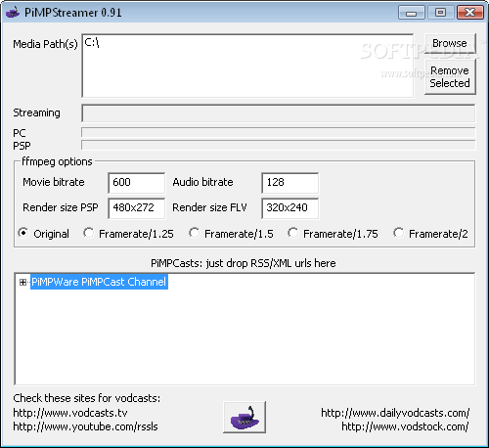This screenshot has height=448, width=489.
Task: Focus the Render size PSP field
Action: 137,208
